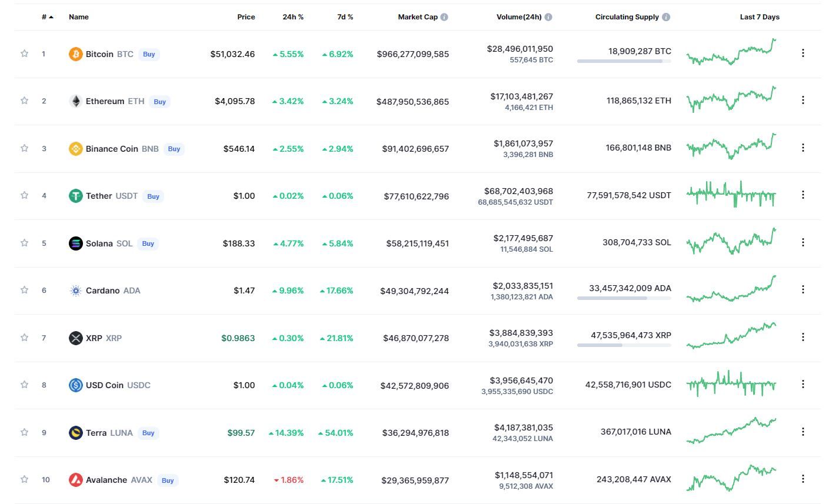This screenshot has width=829, height=504.
Task: Open the three-dot menu for Solana
Action: (x=803, y=242)
